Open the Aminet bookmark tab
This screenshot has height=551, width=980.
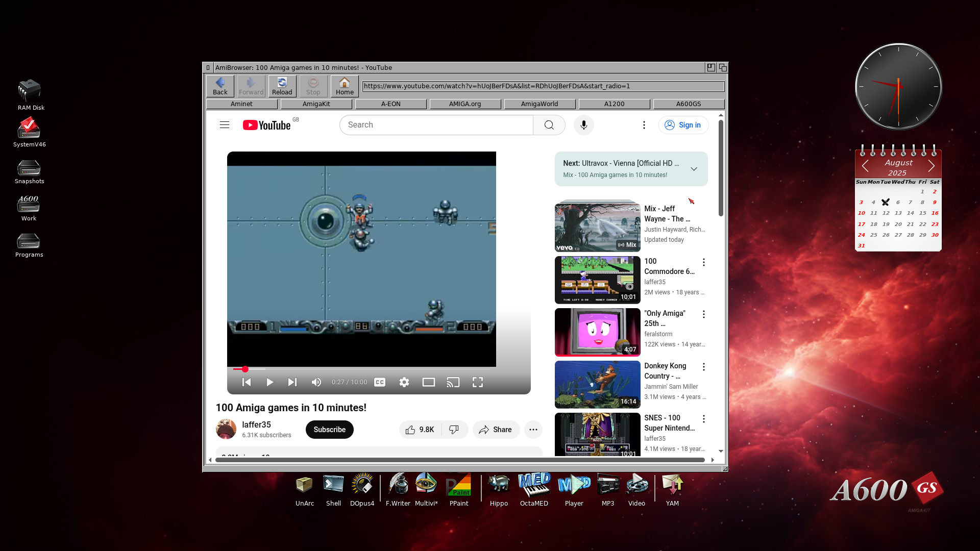tap(241, 104)
